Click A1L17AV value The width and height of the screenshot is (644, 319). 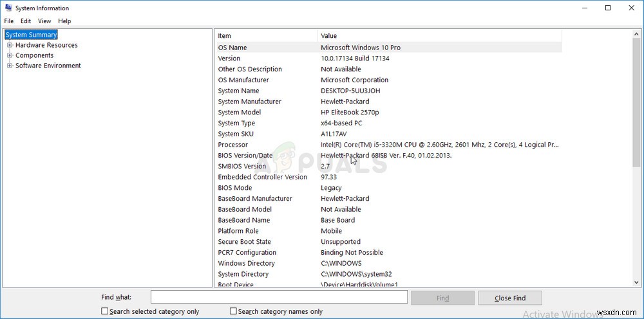pyautogui.click(x=335, y=134)
